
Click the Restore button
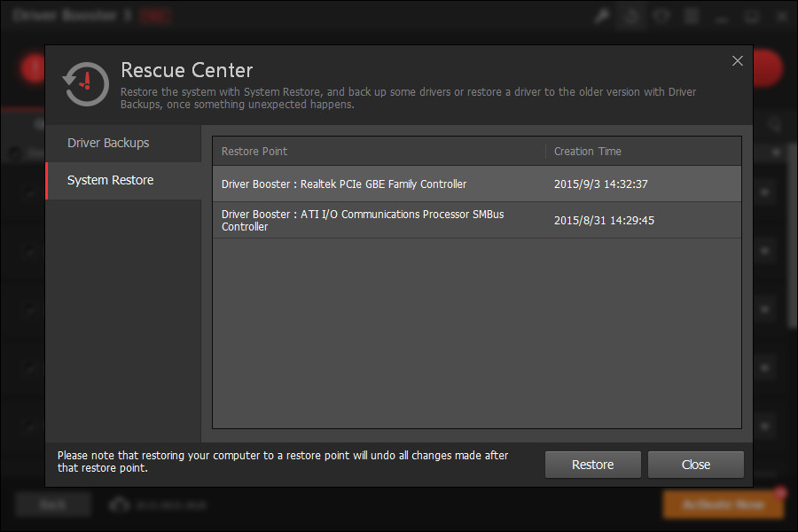point(592,464)
